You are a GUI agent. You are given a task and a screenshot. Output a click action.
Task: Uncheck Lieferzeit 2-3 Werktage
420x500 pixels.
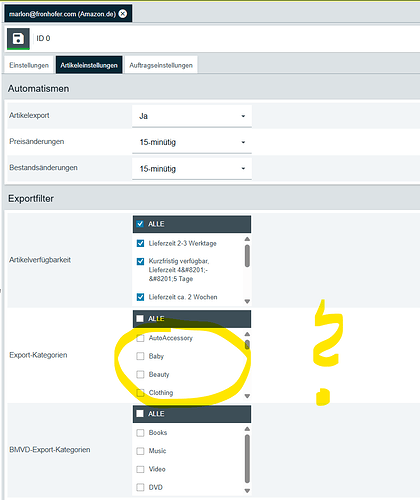(140, 243)
